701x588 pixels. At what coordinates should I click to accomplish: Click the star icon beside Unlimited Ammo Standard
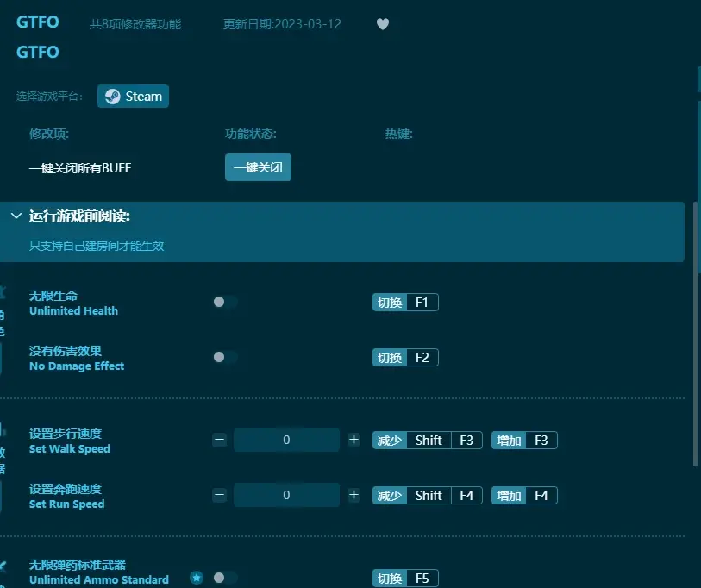197,578
